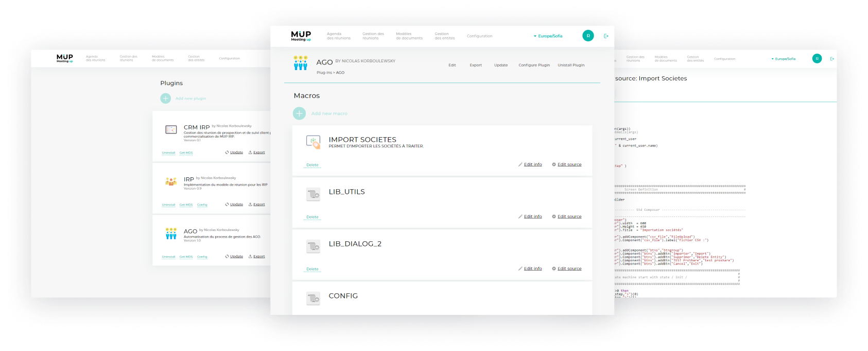Expand Europe/Sofia timezone dropdown in the right window
Viewport: 868px width, 351px height.
point(783,59)
